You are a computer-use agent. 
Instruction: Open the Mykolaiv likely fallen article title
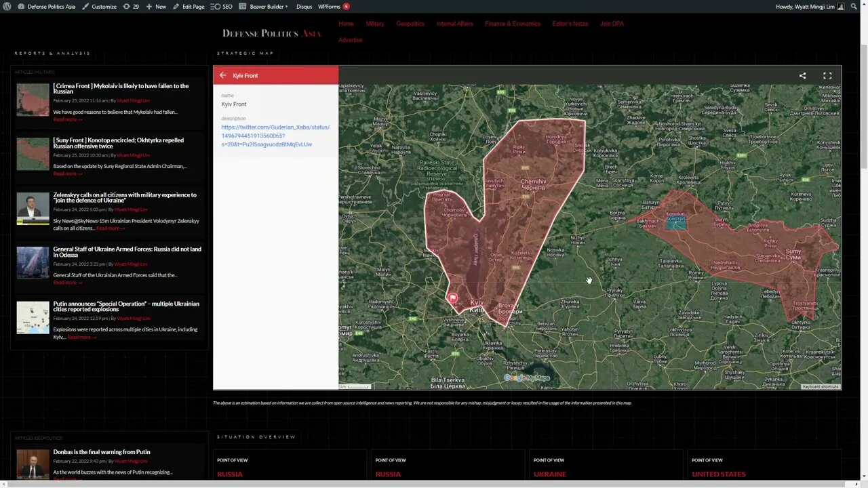(x=121, y=89)
